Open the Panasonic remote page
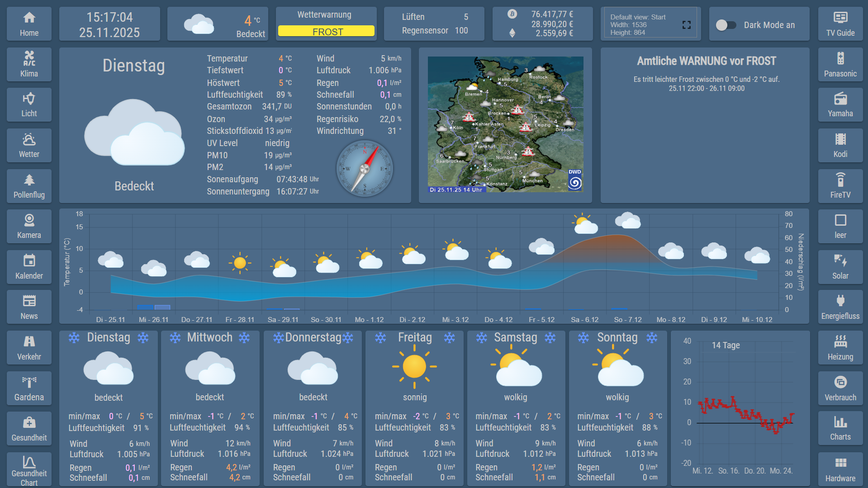This screenshot has width=868, height=488. point(840,64)
